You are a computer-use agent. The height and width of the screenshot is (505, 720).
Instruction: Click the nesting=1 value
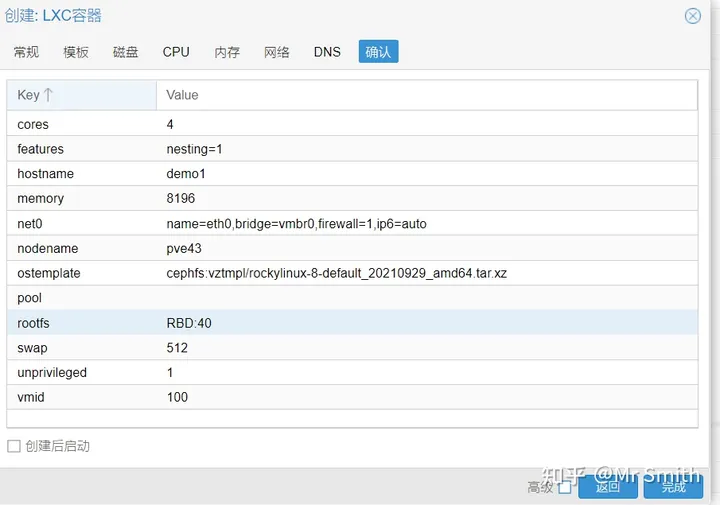pos(194,149)
